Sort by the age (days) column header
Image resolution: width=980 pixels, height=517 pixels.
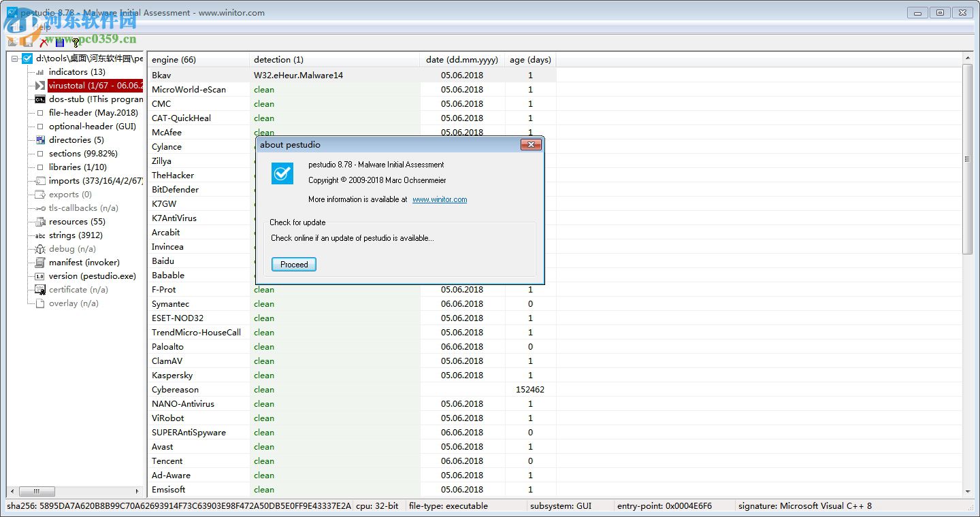pos(531,60)
